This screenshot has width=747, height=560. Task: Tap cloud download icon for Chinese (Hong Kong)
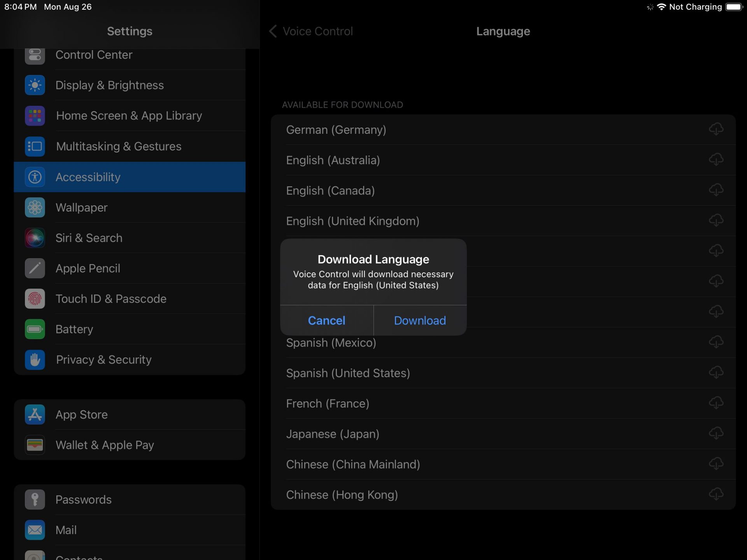(x=715, y=494)
